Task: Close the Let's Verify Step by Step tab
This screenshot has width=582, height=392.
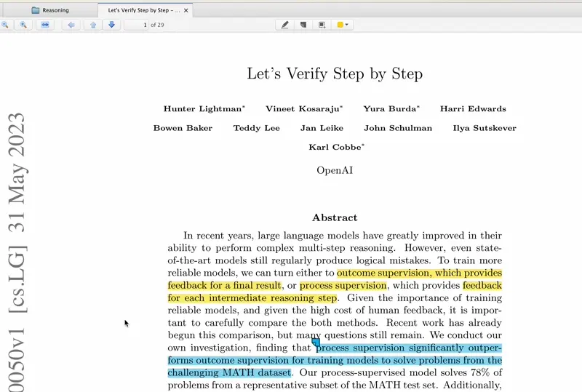Action: 186,10
